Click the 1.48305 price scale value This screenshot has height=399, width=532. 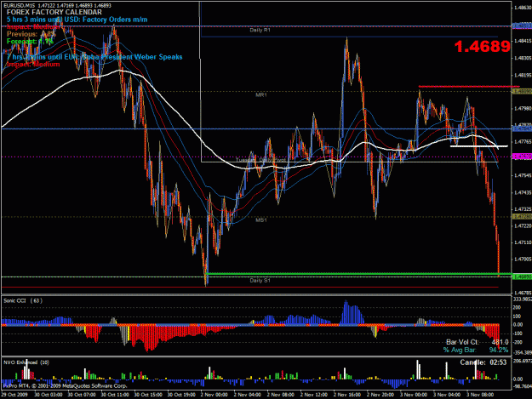tap(523, 58)
